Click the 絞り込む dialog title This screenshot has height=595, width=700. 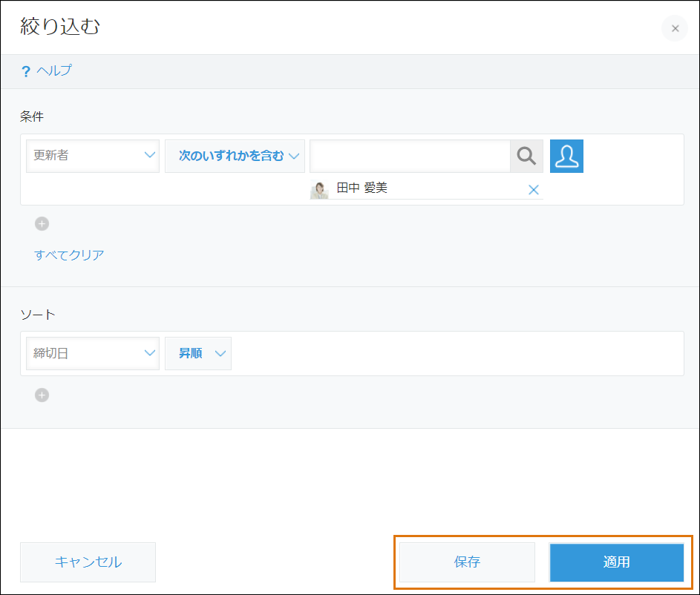[x=61, y=27]
